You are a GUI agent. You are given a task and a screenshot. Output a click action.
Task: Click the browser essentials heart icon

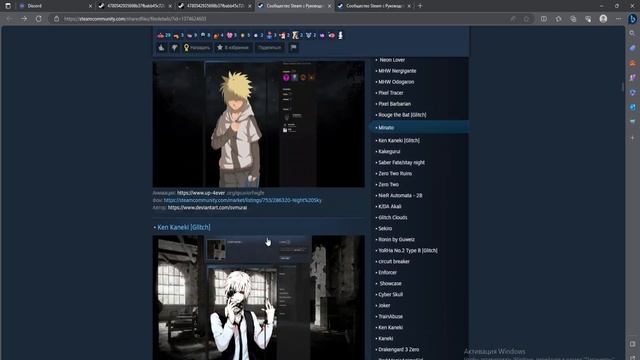(588, 19)
